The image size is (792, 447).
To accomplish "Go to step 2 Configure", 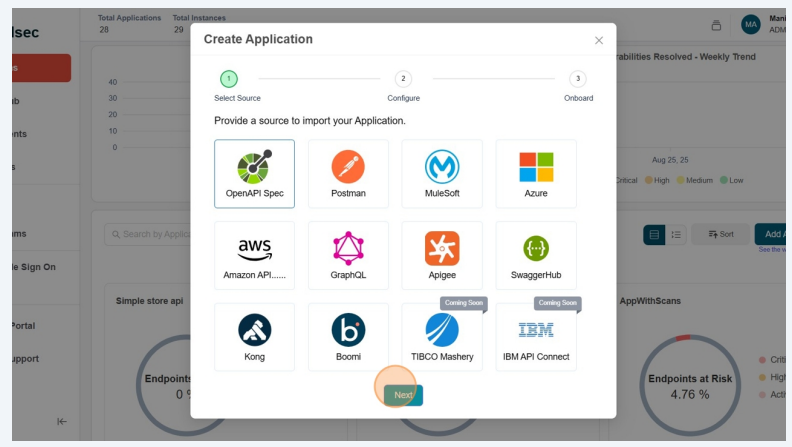I will [403, 79].
